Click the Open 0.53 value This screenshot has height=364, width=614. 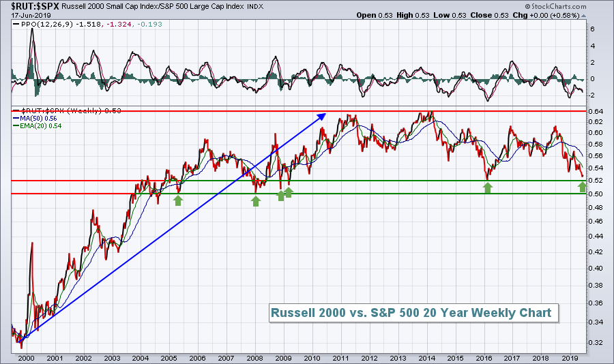tap(375, 15)
